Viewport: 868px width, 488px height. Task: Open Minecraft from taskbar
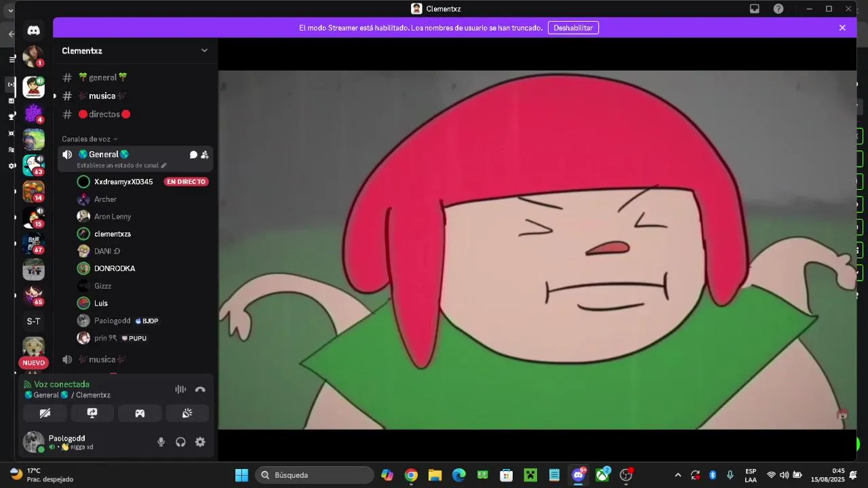pyautogui.click(x=530, y=475)
